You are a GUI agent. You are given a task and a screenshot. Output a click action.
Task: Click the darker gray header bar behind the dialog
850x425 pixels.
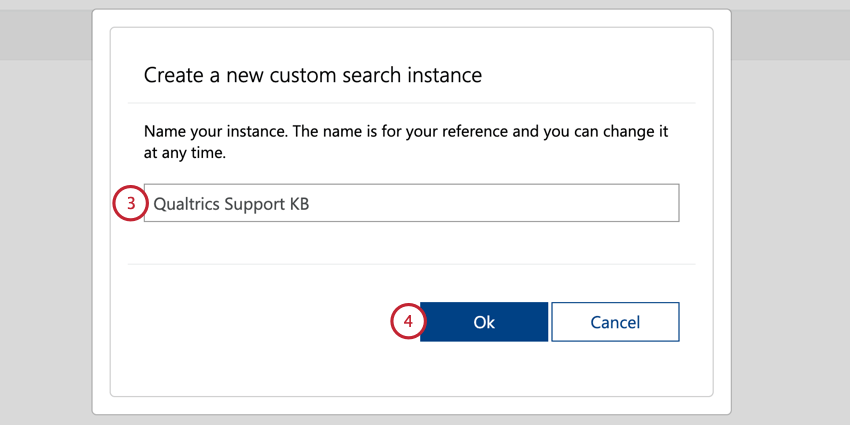(x=790, y=34)
